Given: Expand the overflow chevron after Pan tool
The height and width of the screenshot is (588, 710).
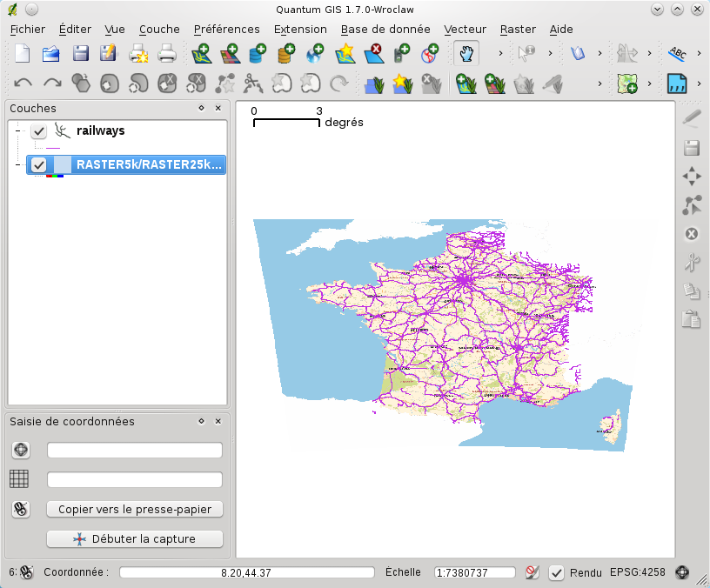Looking at the screenshot, I should pyautogui.click(x=500, y=54).
